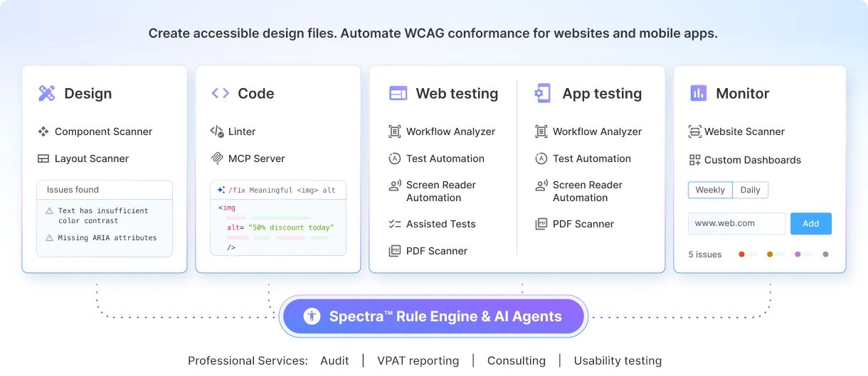Click the Component Scanner icon
Screen dimensions: 868x376
click(43, 131)
